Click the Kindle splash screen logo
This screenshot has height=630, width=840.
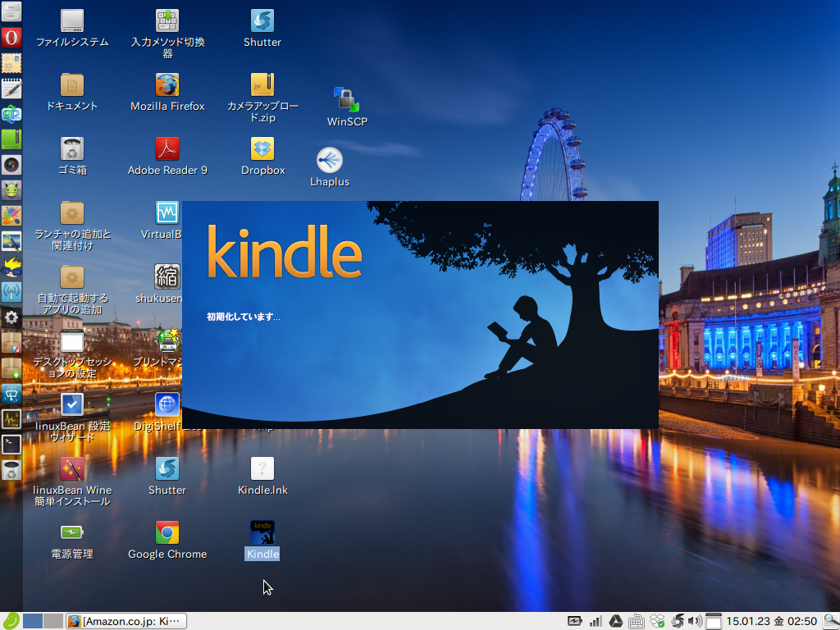tap(284, 252)
